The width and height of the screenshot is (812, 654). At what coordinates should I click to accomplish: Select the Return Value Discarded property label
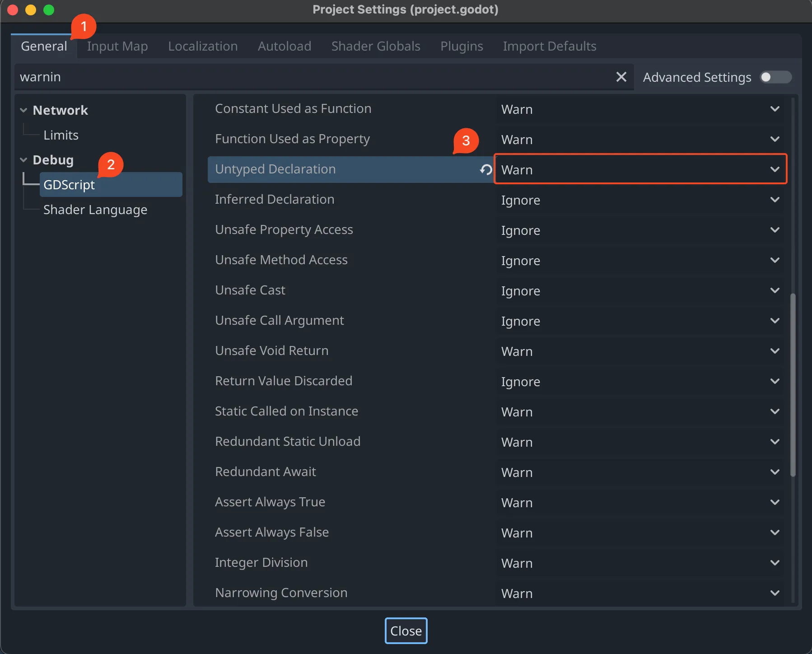pyautogui.click(x=284, y=381)
